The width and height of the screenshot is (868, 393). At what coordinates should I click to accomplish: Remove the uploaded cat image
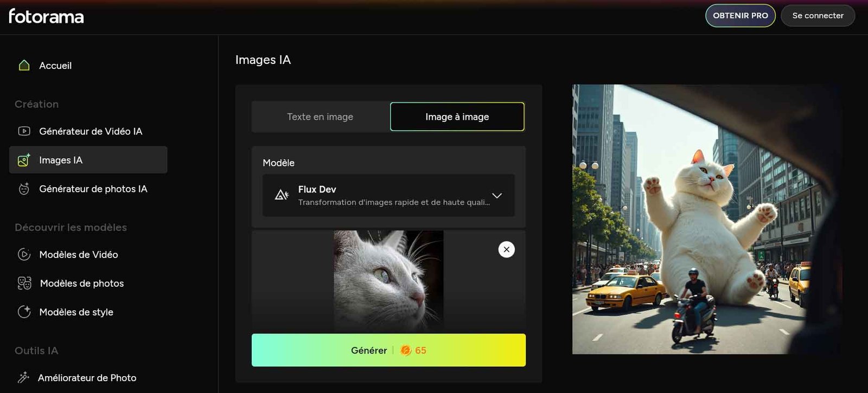point(506,249)
